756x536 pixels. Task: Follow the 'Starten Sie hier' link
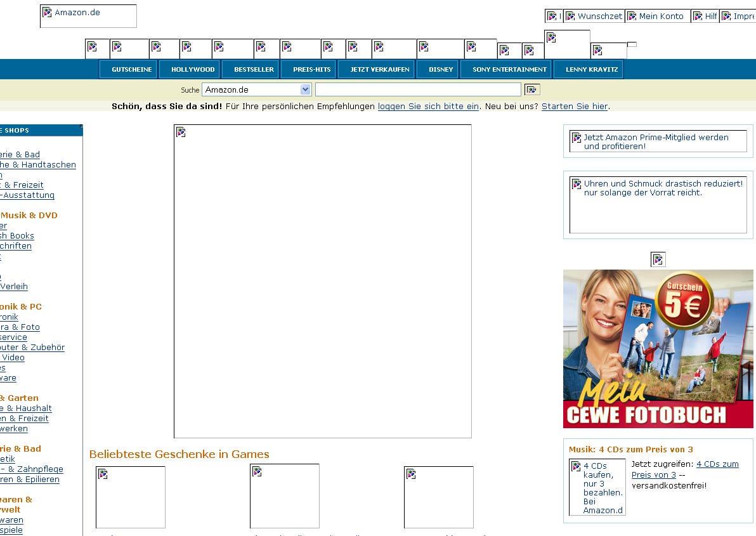pos(574,107)
